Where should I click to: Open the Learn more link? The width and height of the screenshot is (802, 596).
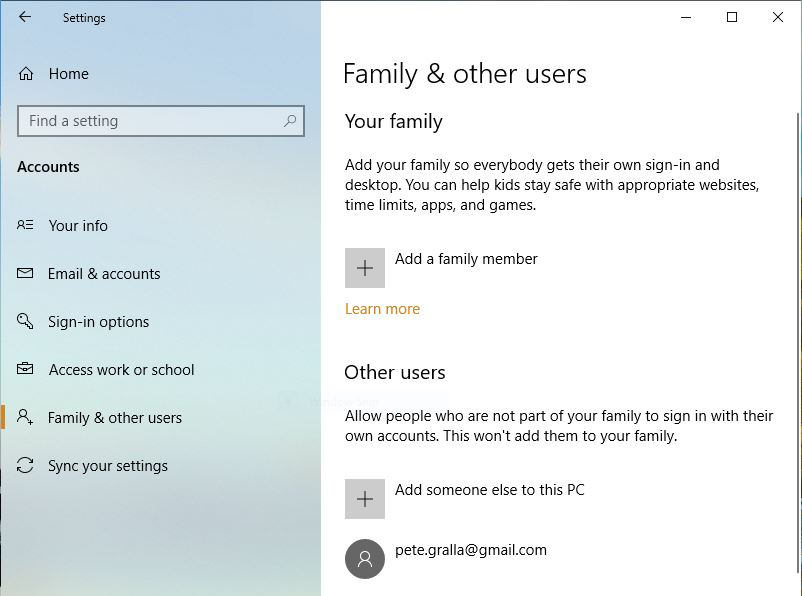(382, 309)
